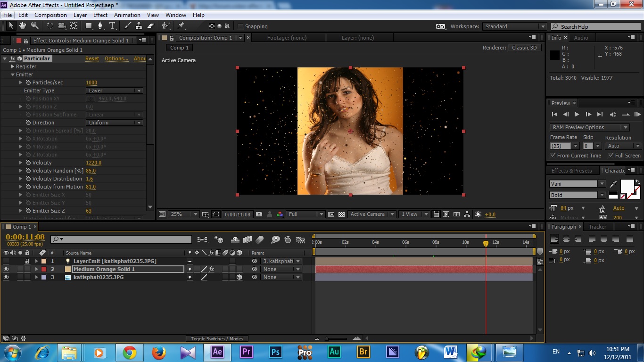Select the Rotation tool
The width and height of the screenshot is (644, 362).
coord(50,26)
